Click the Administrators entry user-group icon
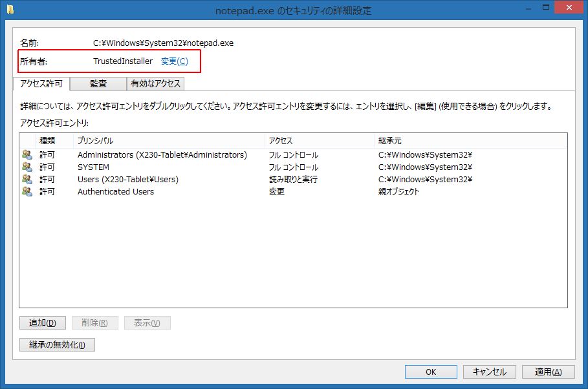This screenshot has height=389, width=588. point(27,155)
